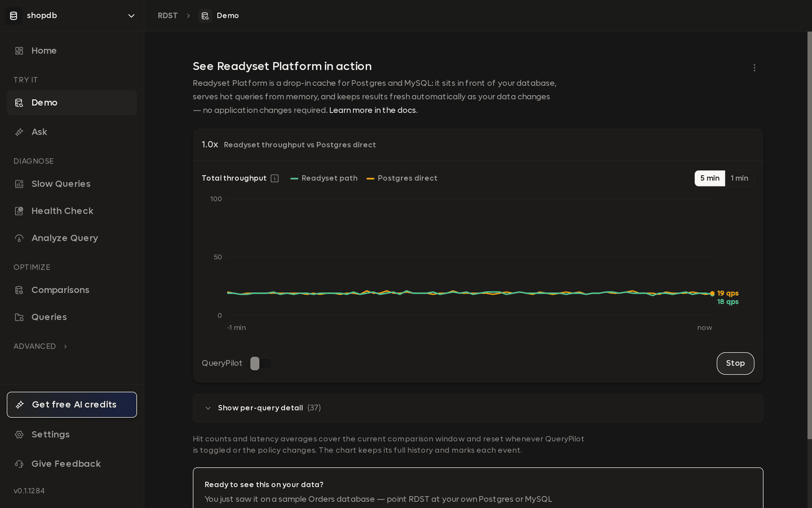Image resolution: width=812 pixels, height=508 pixels.
Task: Toggle the Postgres direct legend series
Action: pos(402,178)
